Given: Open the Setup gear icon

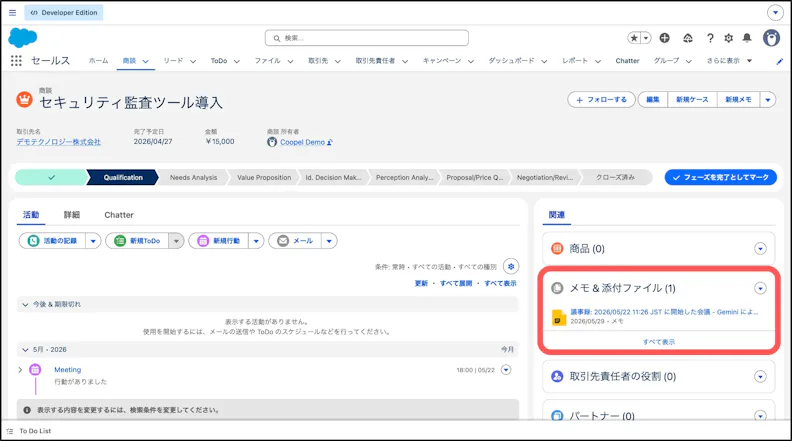Looking at the screenshot, I should [728, 38].
